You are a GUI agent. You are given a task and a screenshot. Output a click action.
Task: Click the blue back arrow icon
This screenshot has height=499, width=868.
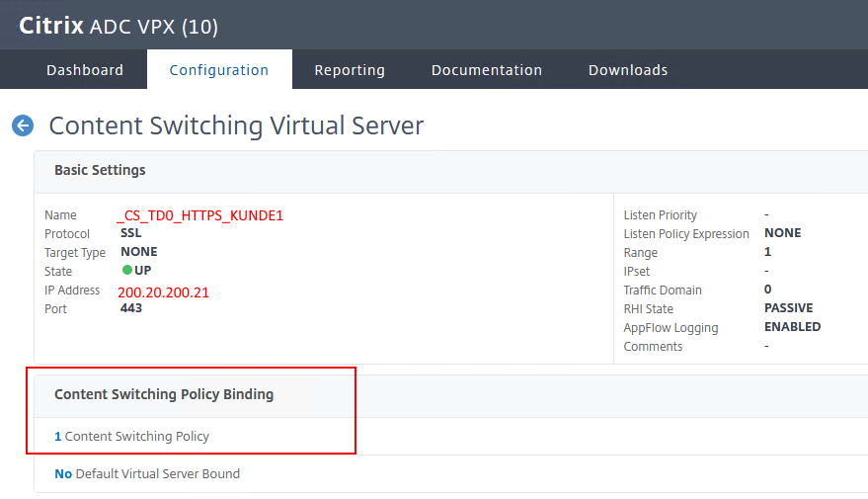[x=23, y=125]
